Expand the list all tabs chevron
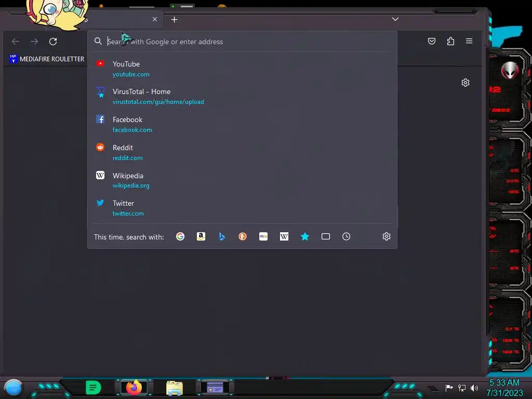532x399 pixels. 395,19
